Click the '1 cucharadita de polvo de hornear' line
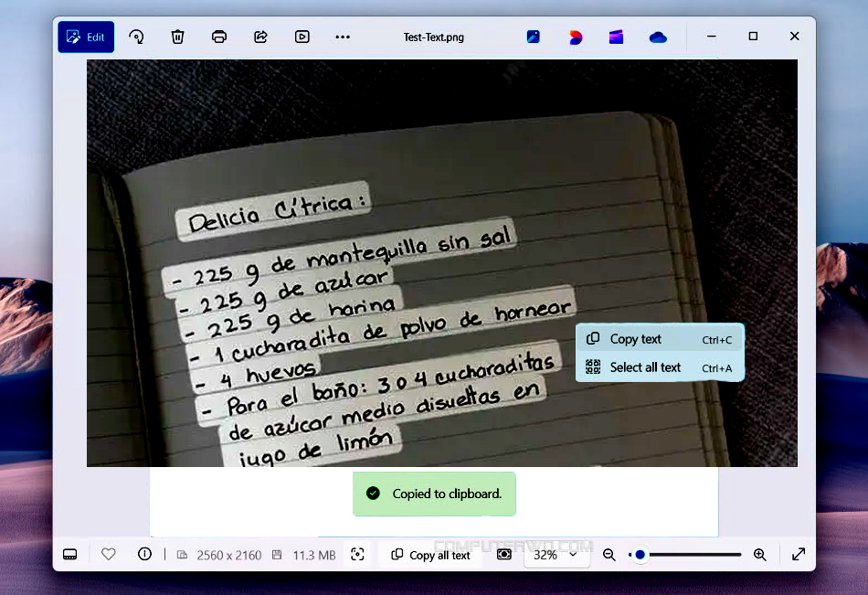868x595 pixels. [x=381, y=327]
